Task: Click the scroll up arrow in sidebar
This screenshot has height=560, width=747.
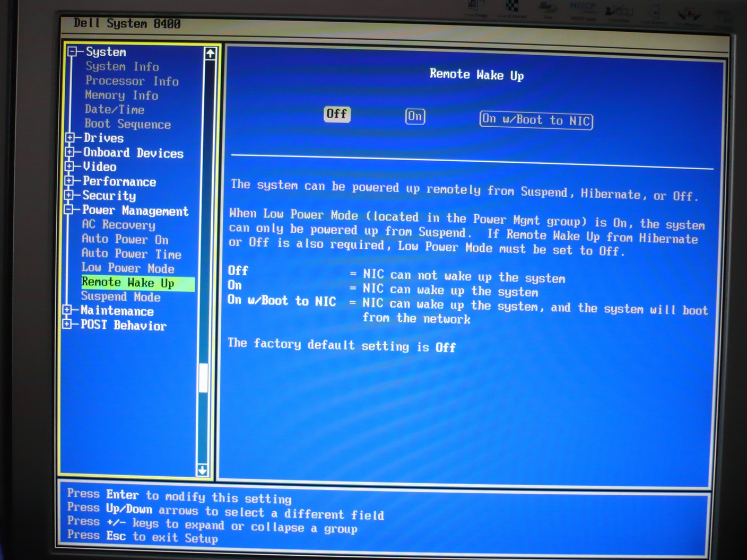Action: (x=210, y=54)
